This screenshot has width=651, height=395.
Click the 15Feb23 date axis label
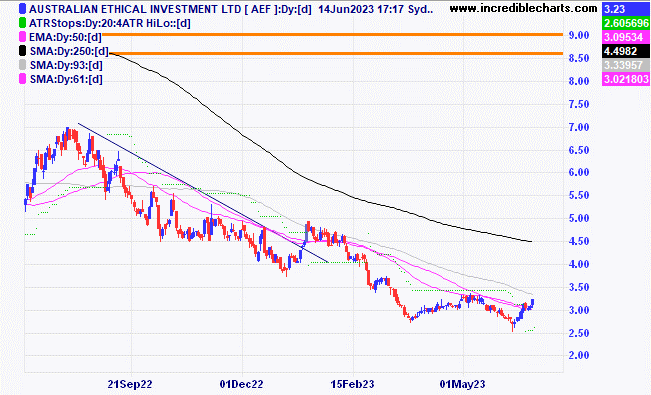click(352, 384)
